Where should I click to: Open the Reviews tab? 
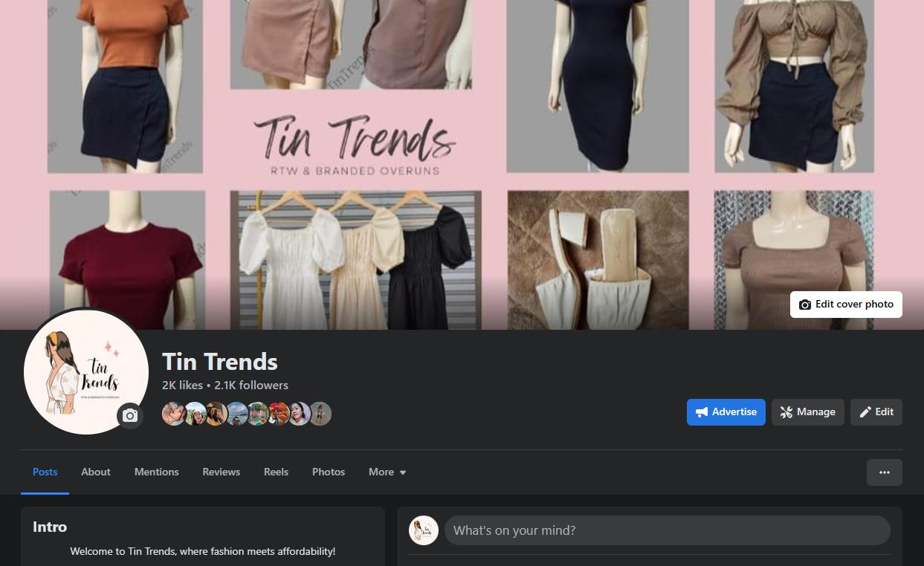pyautogui.click(x=222, y=472)
